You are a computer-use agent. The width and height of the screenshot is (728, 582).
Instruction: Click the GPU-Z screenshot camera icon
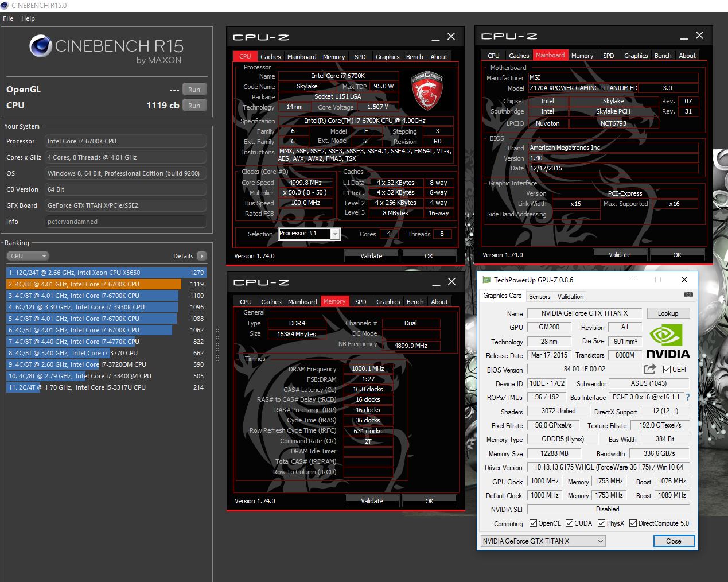[x=688, y=294]
